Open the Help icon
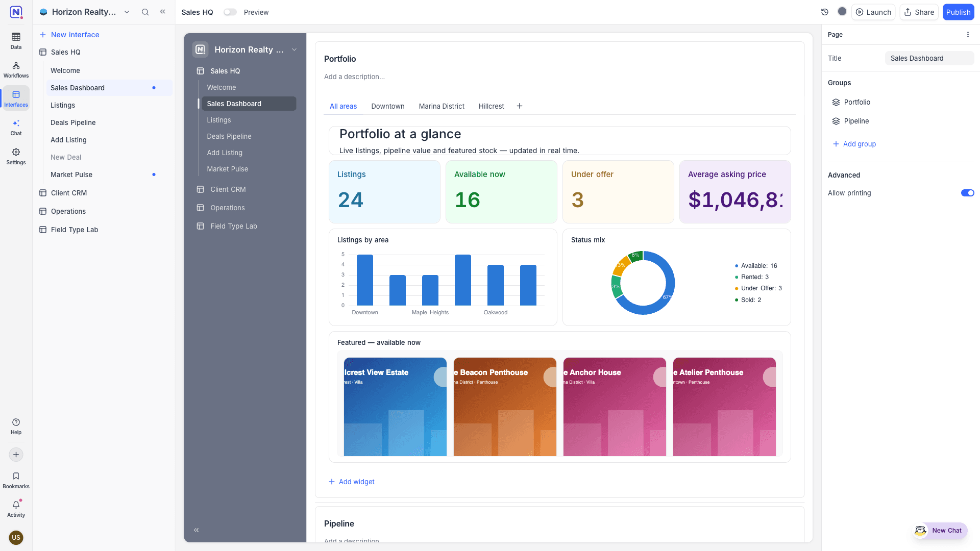Image resolution: width=980 pixels, height=551 pixels. tap(16, 427)
